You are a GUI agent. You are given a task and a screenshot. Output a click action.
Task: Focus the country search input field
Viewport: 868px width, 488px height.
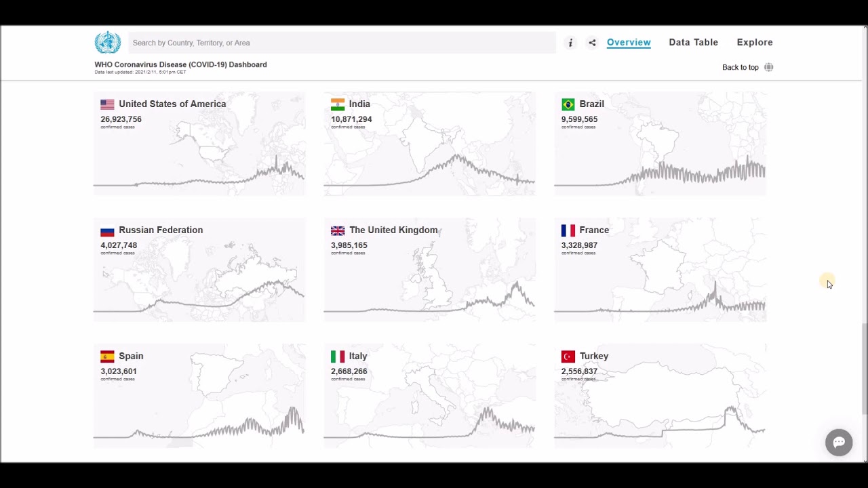click(342, 43)
